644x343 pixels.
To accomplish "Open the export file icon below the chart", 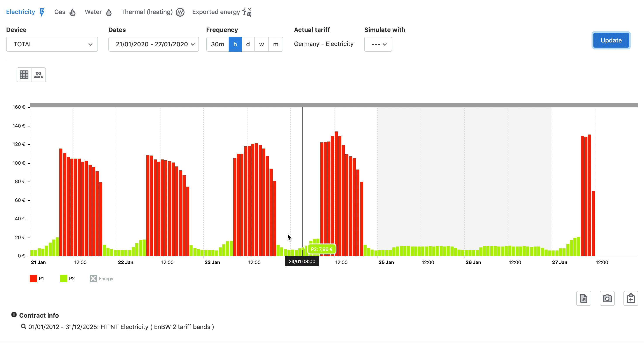I will point(583,298).
